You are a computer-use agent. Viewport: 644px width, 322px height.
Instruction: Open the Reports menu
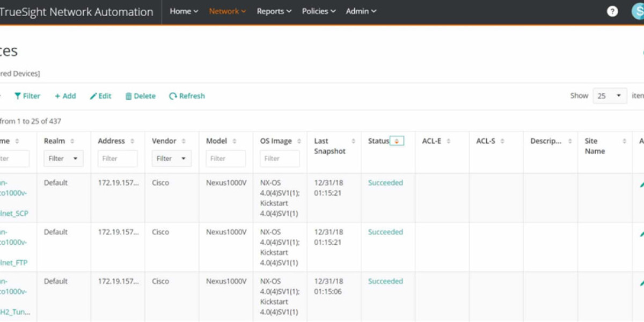[x=274, y=11]
